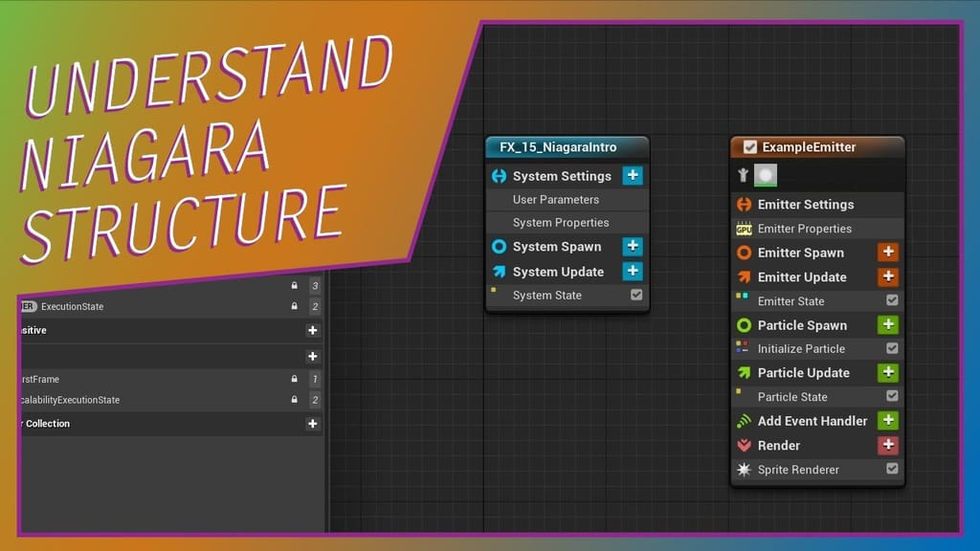Image resolution: width=980 pixels, height=551 pixels.
Task: Select the Sprite Renderer item
Action: point(817,469)
